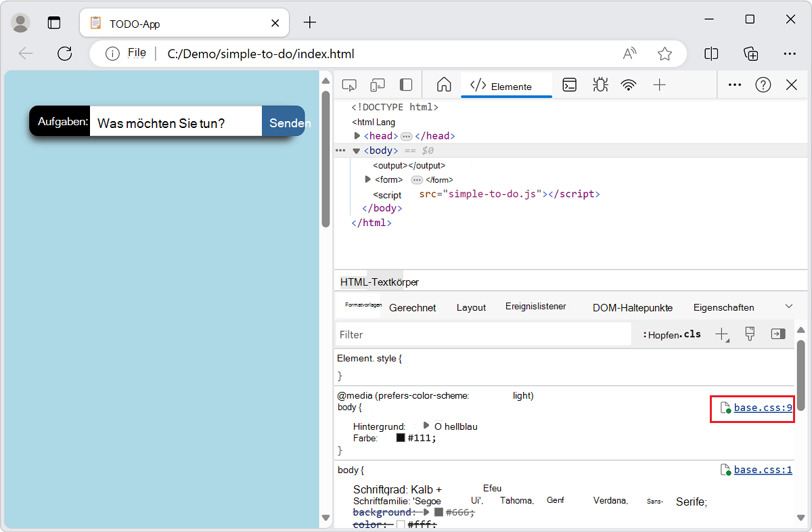Click the Senden button in the TODO app

(x=289, y=121)
